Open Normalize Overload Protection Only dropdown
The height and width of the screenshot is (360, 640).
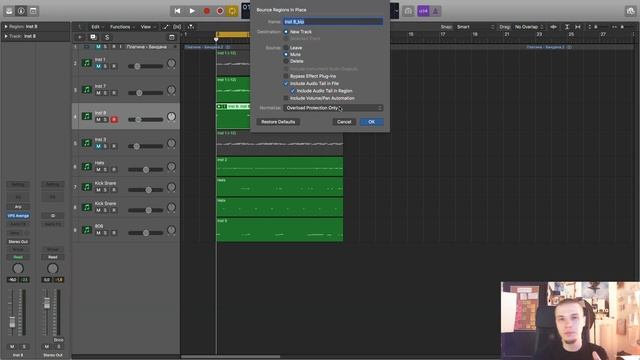pyautogui.click(x=333, y=108)
